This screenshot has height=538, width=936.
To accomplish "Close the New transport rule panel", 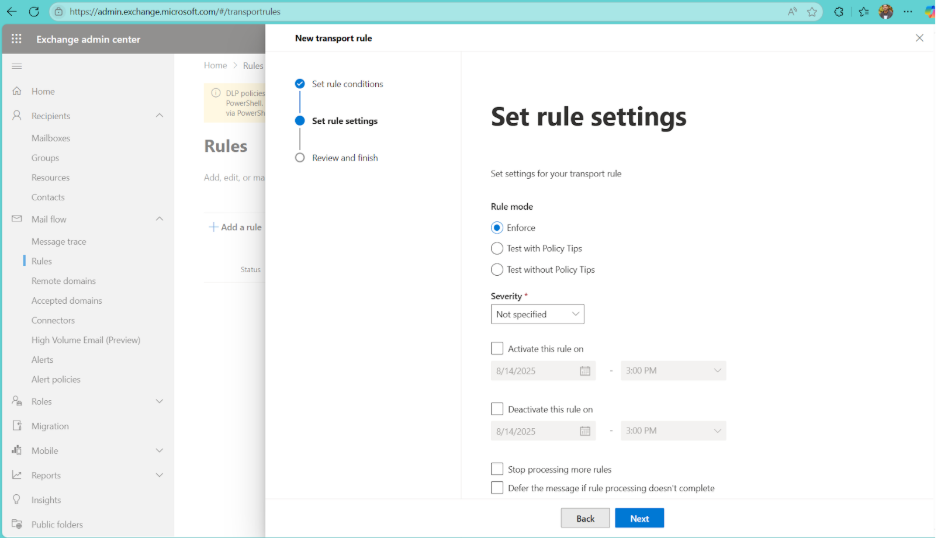I will click(919, 38).
